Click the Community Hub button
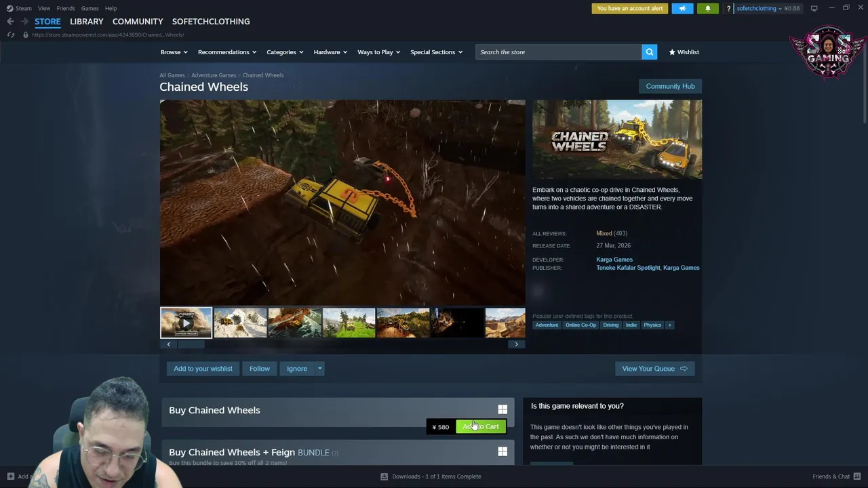 click(x=670, y=86)
